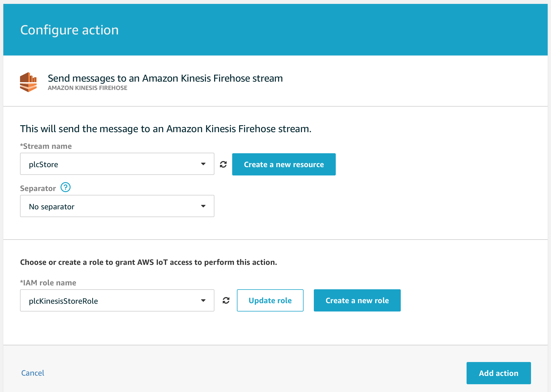This screenshot has width=551, height=392.
Task: Expand the IAM role name dropdown arrow
Action: [x=203, y=301]
